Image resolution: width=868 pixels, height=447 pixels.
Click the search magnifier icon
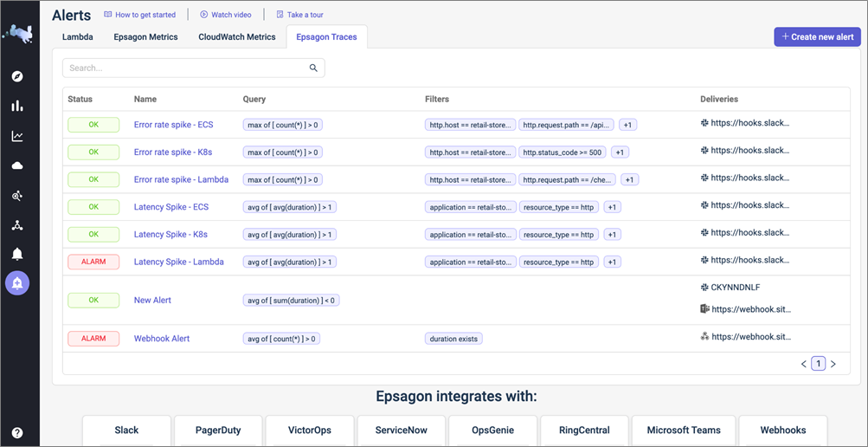click(x=313, y=68)
